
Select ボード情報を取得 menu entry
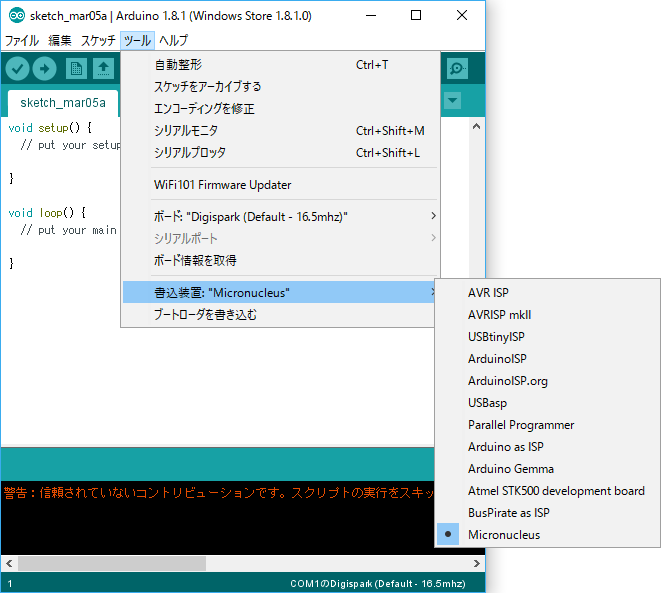click(x=281, y=260)
